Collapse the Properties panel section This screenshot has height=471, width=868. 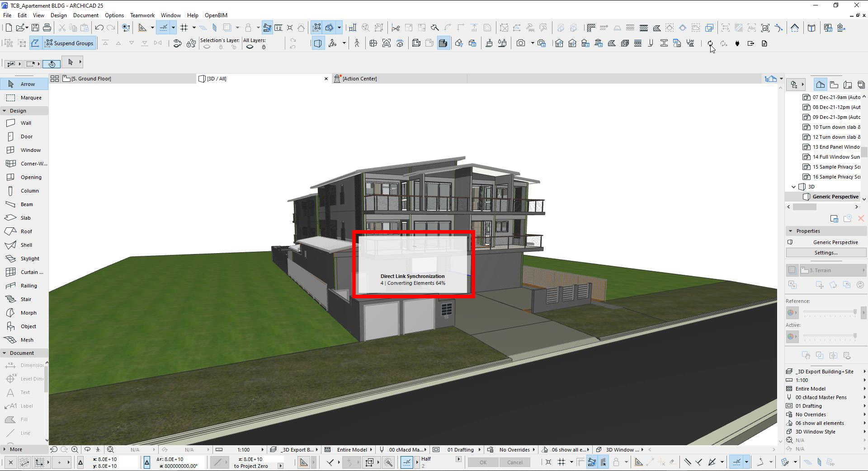790,231
